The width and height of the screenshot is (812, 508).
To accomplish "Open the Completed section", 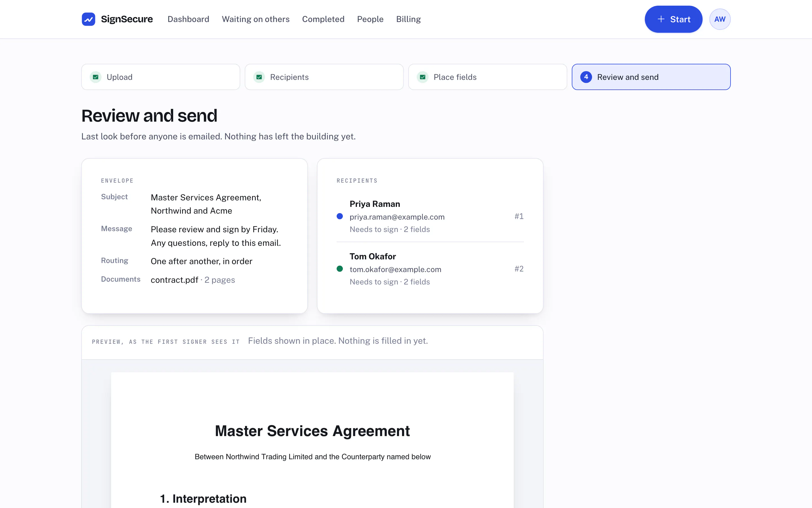I will pos(323,19).
